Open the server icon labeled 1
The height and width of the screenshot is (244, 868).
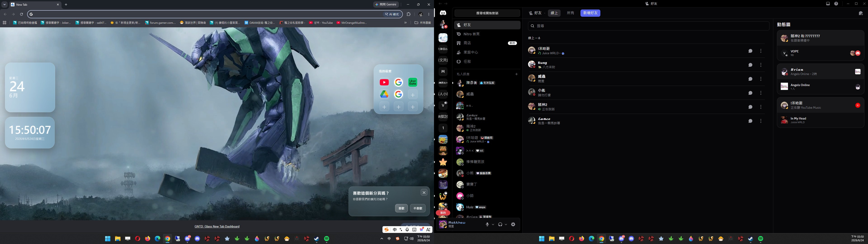pyautogui.click(x=443, y=128)
